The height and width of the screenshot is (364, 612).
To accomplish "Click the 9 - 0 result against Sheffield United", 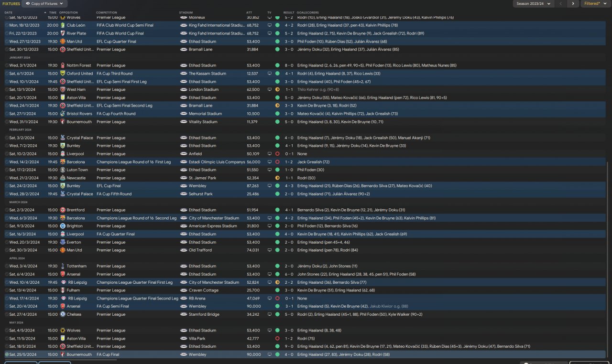I will pos(289,346).
